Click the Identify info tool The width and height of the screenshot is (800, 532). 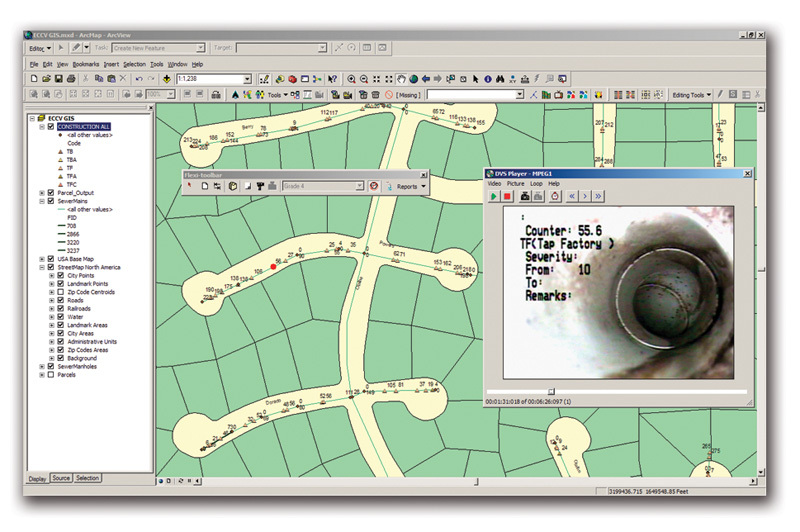point(489,78)
